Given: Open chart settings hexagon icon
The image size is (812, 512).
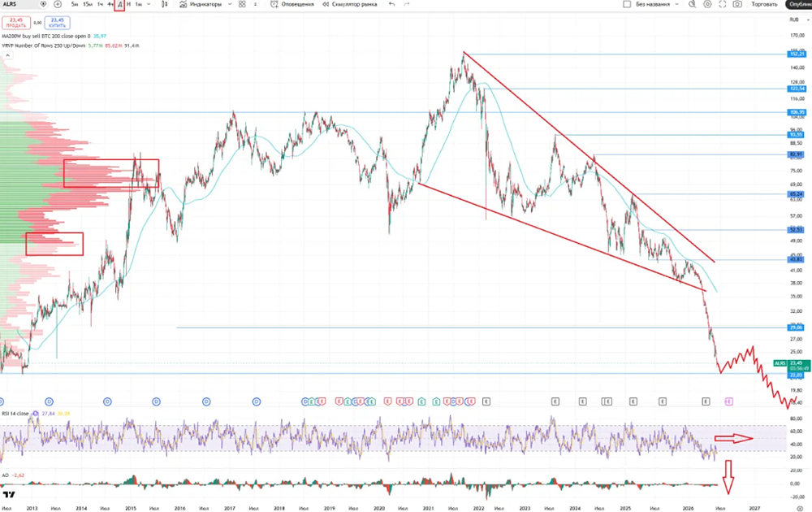Looking at the screenshot, I should (x=707, y=4).
